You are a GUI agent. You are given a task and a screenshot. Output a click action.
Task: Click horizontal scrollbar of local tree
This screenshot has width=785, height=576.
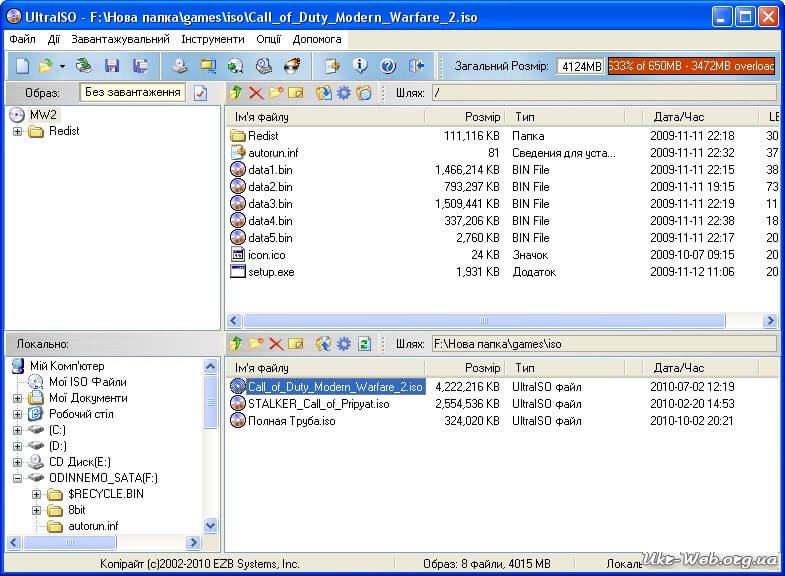pos(70,542)
